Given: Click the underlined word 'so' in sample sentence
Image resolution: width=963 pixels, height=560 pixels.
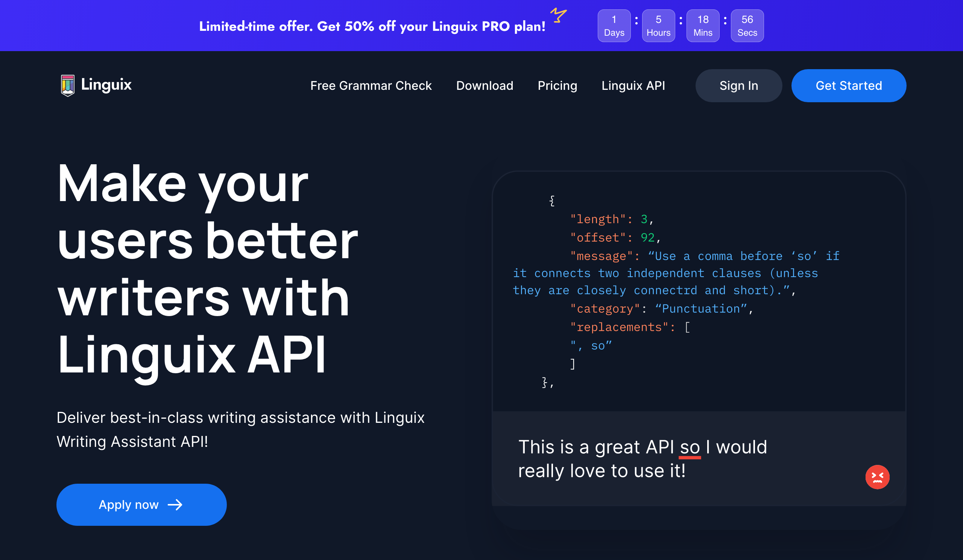Looking at the screenshot, I should 690,448.
